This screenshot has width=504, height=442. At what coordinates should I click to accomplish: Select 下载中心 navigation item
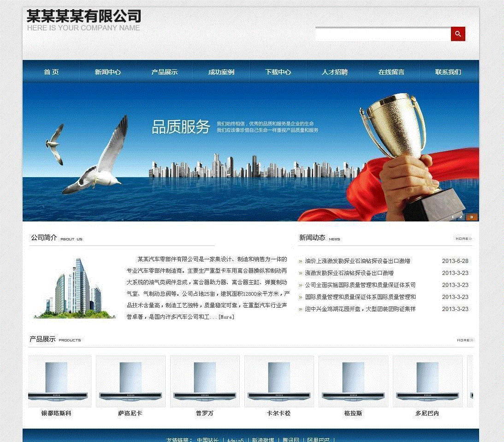pyautogui.click(x=278, y=72)
